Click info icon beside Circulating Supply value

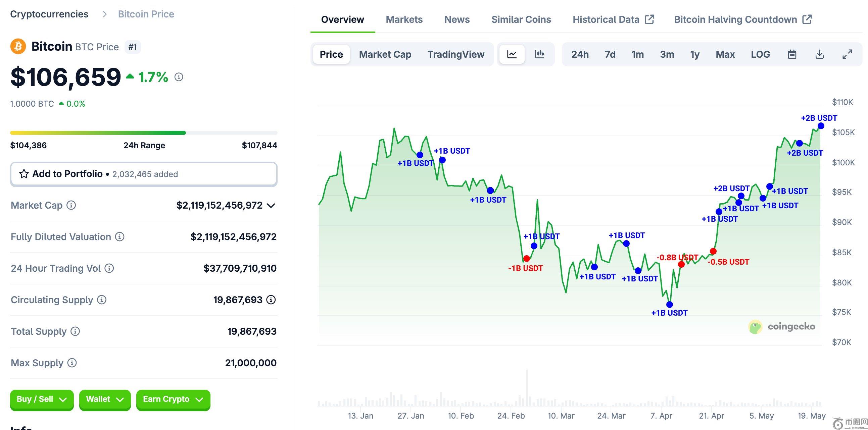pyautogui.click(x=271, y=300)
